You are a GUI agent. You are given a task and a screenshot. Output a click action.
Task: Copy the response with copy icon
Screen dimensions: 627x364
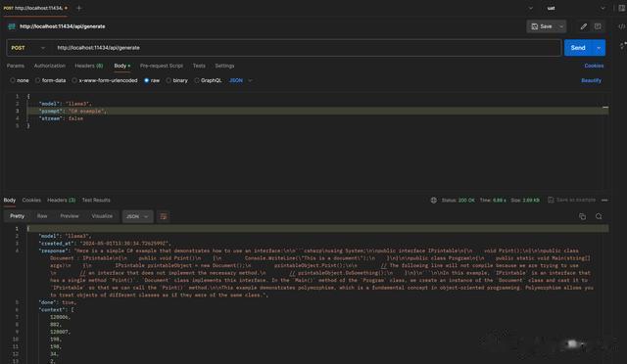point(582,216)
